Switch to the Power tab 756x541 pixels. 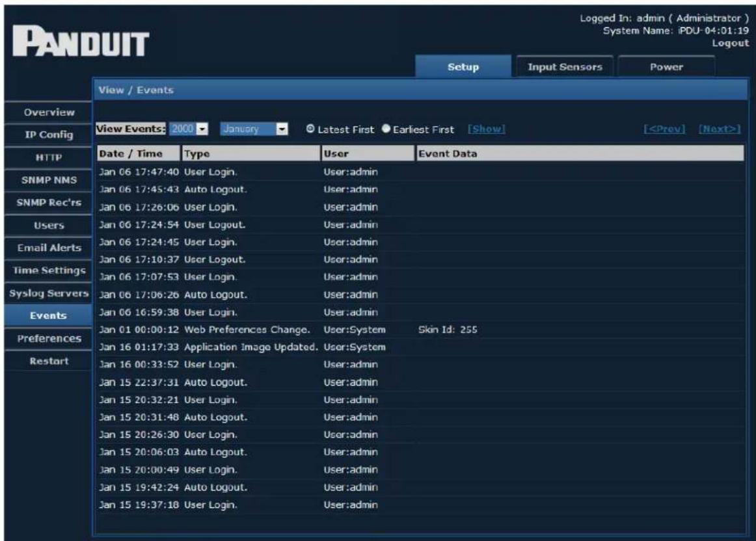(666, 67)
